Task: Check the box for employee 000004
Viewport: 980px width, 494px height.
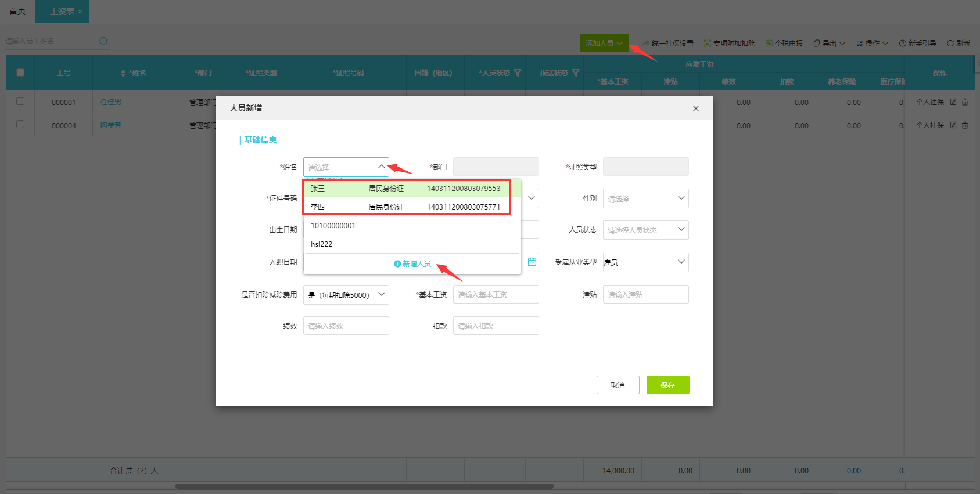Action: pyautogui.click(x=20, y=125)
